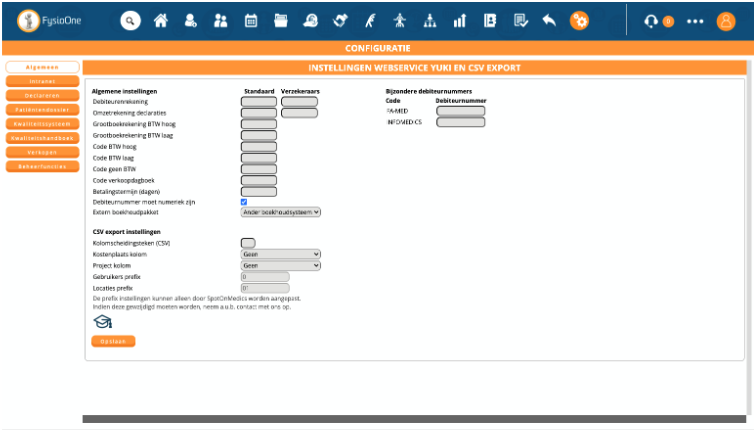Open the headset support icon

coord(652,21)
